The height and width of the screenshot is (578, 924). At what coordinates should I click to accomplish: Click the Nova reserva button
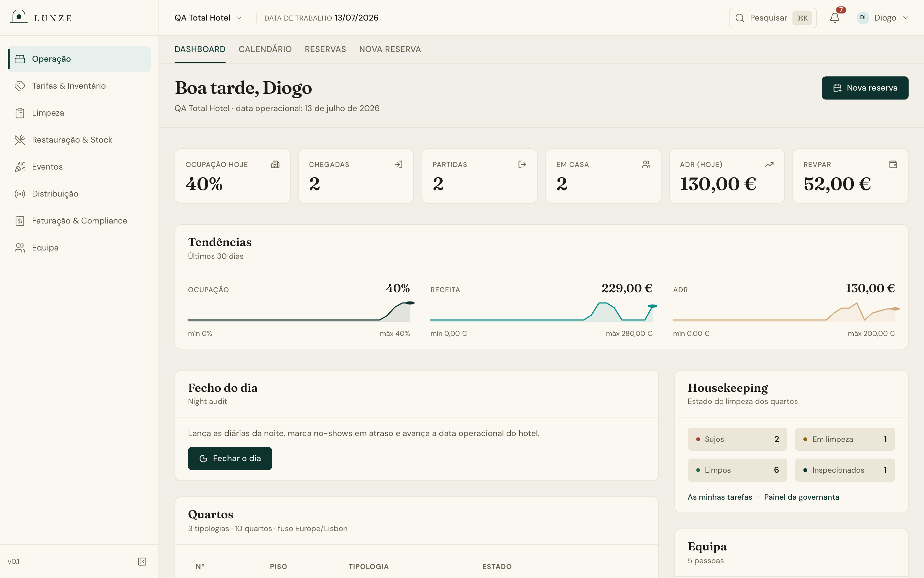[x=865, y=88]
